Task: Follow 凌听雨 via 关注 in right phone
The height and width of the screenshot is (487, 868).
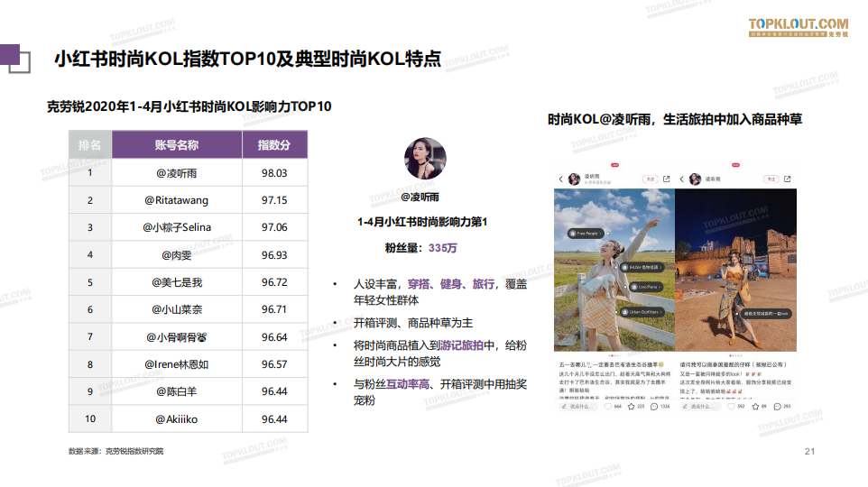Action: click(771, 179)
